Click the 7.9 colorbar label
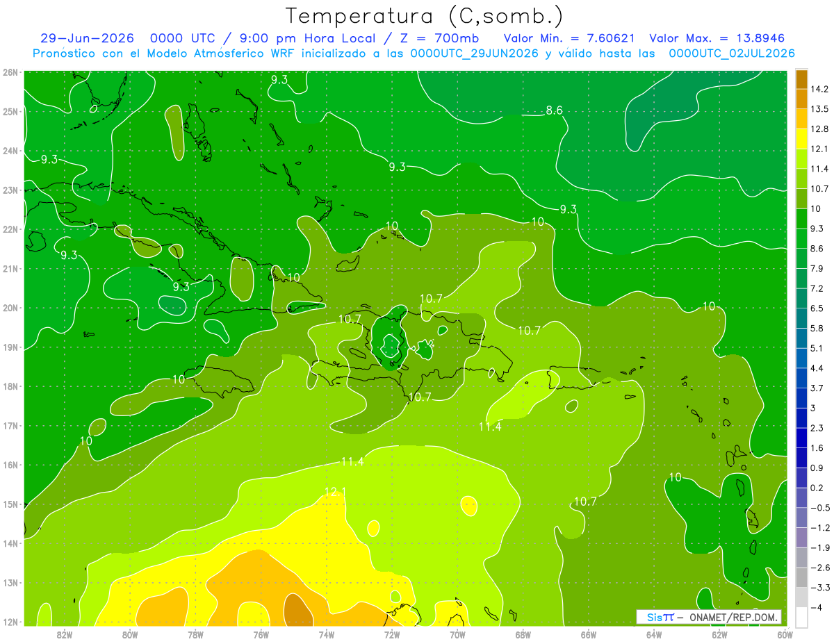Screen dimensions: 834x644 pos(817,268)
